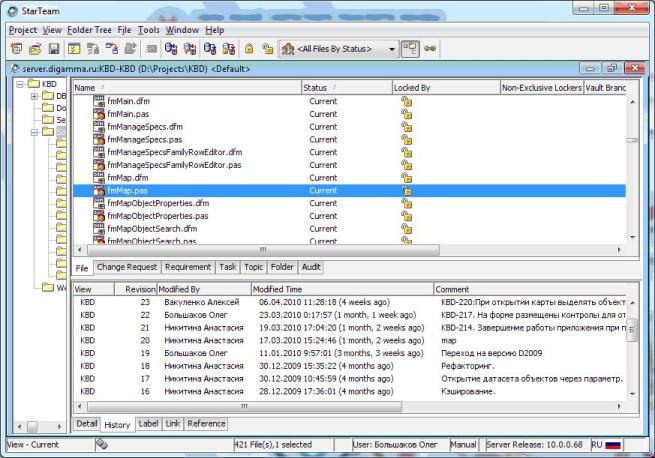Open the File menu

(x=124, y=30)
